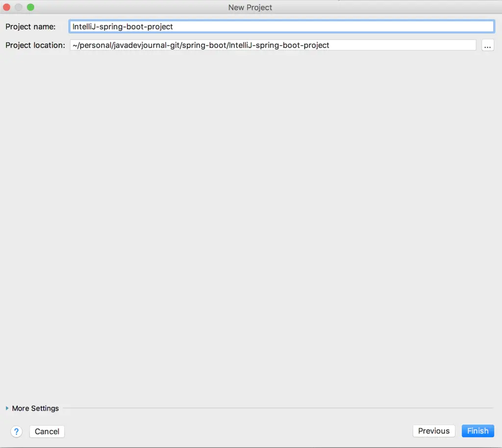Viewport: 502px width, 448px height.
Task: Open the project location browse button
Action: point(487,46)
